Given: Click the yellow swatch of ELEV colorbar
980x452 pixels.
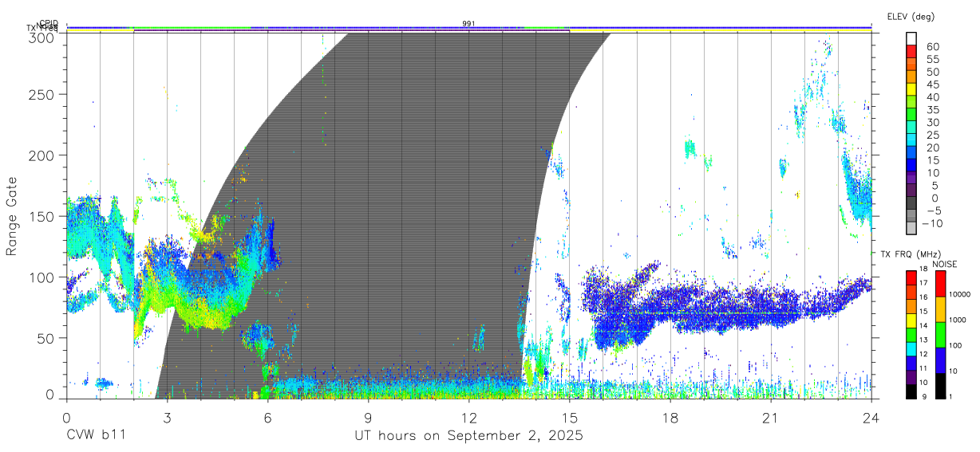Looking at the screenshot, I should coord(911,89).
